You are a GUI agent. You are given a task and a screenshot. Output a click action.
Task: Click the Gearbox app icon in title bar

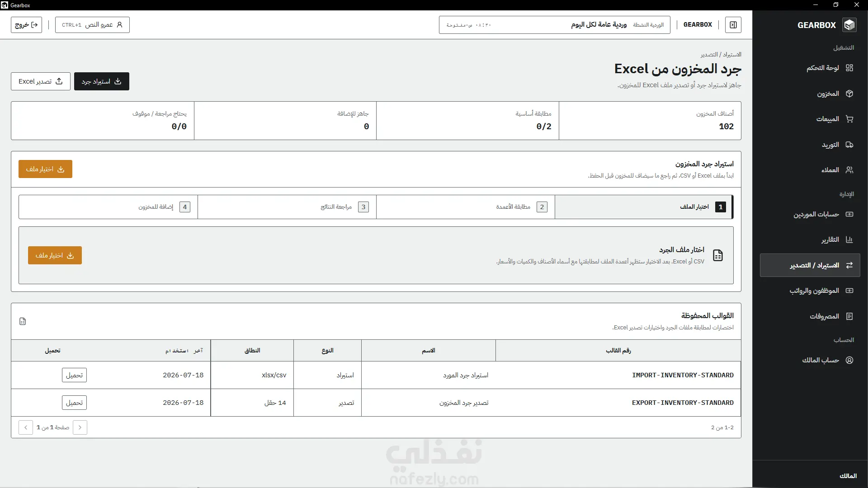click(5, 5)
